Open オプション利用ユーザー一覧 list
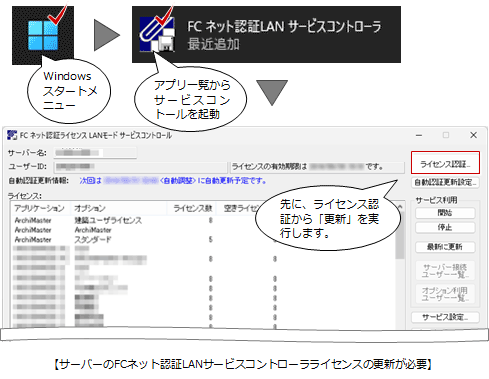489x379 pixels. point(445,294)
